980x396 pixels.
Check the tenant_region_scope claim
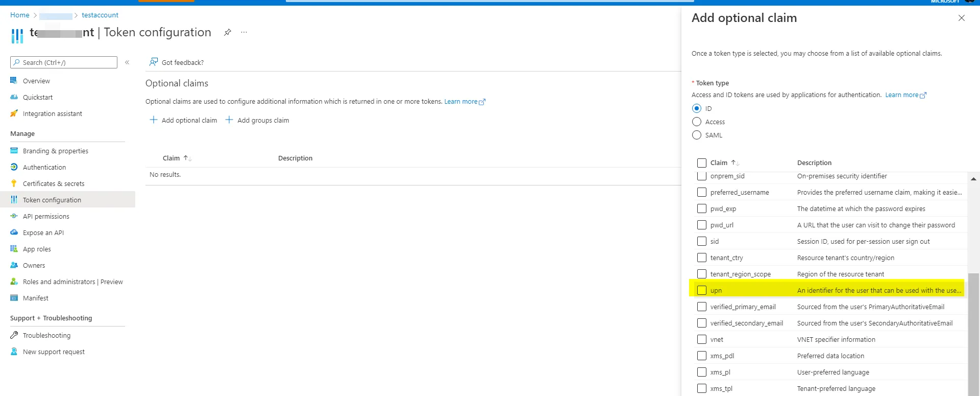pyautogui.click(x=702, y=274)
